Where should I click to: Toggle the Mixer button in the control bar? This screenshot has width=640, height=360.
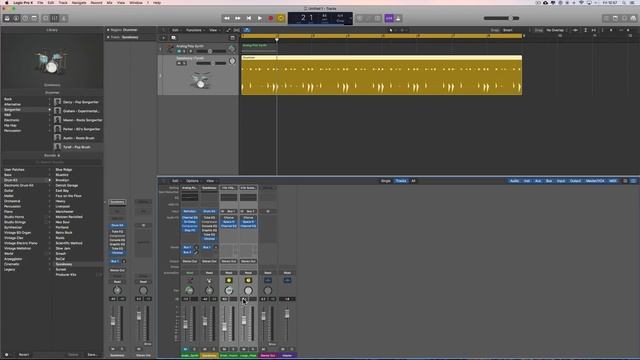pos(55,18)
